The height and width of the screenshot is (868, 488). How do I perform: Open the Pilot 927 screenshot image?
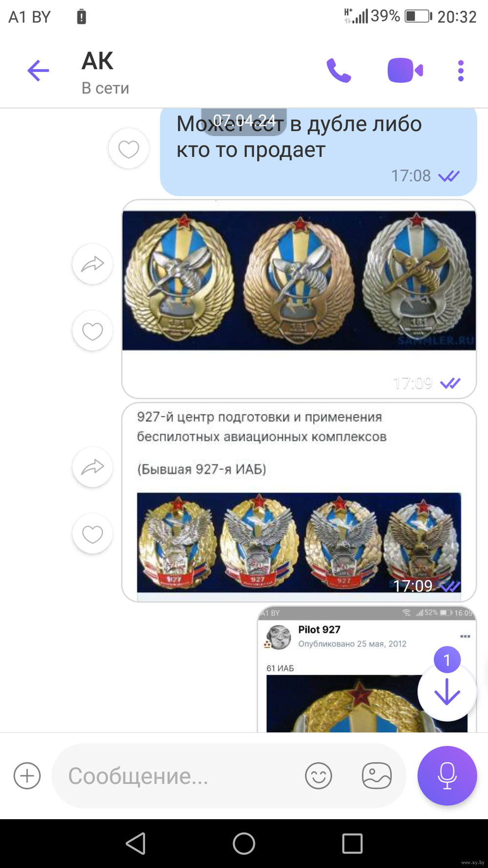366,669
